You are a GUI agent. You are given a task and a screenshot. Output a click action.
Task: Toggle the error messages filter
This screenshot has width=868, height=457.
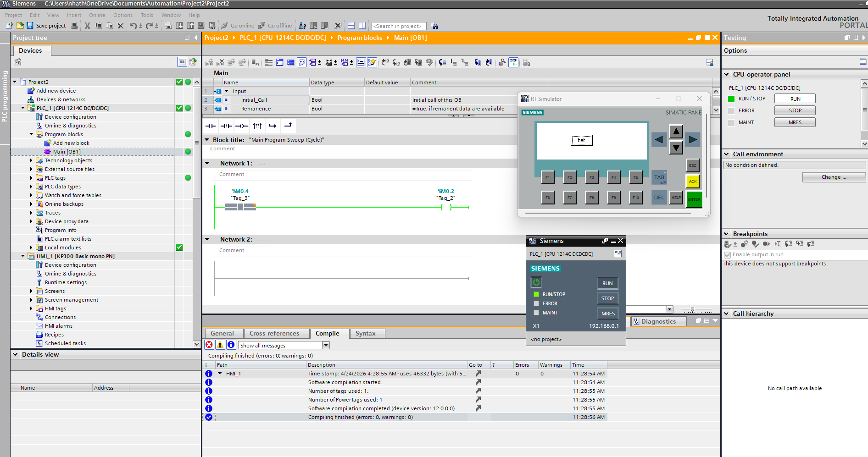click(x=209, y=345)
